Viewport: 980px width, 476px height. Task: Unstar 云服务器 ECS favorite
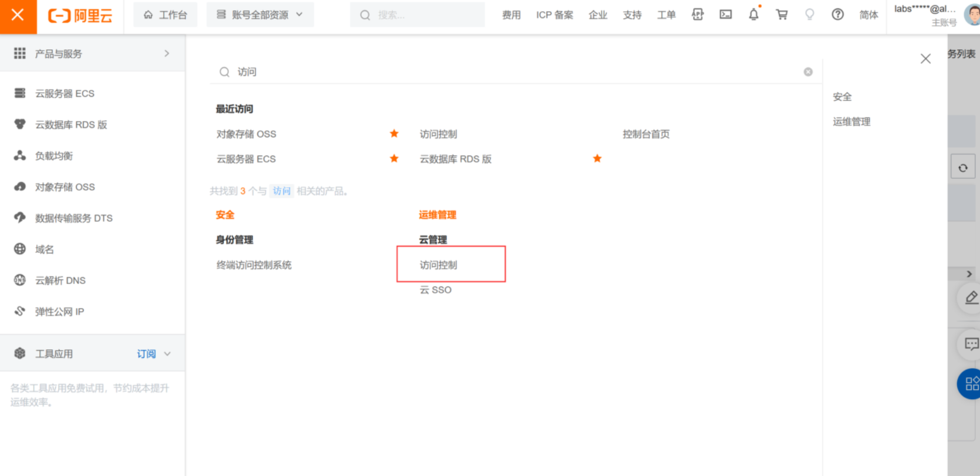point(394,158)
